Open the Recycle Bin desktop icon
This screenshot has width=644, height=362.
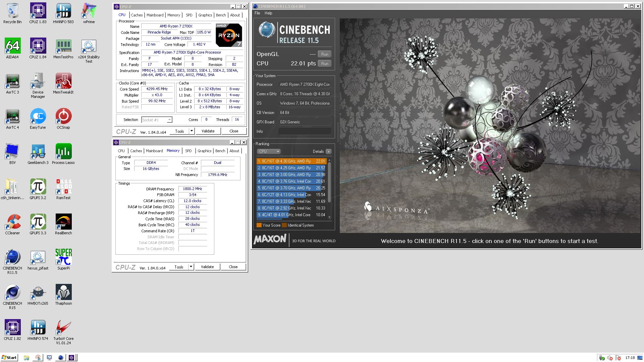pyautogui.click(x=12, y=13)
